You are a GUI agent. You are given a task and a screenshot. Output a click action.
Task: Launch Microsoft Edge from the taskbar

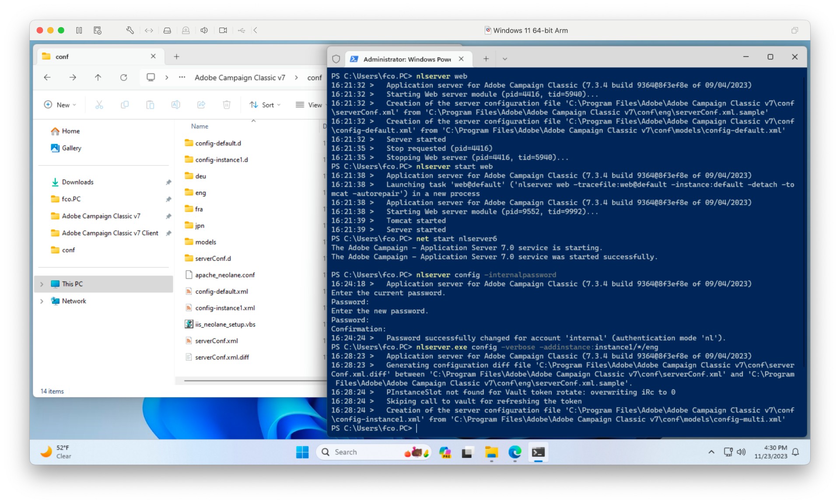pos(514,452)
